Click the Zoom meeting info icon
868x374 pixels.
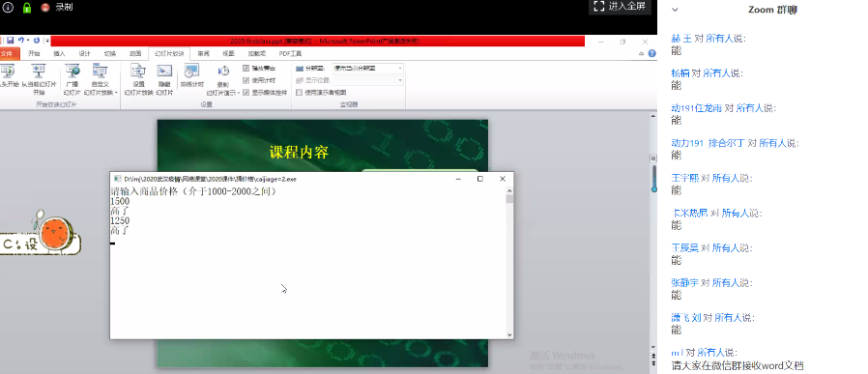[8, 7]
